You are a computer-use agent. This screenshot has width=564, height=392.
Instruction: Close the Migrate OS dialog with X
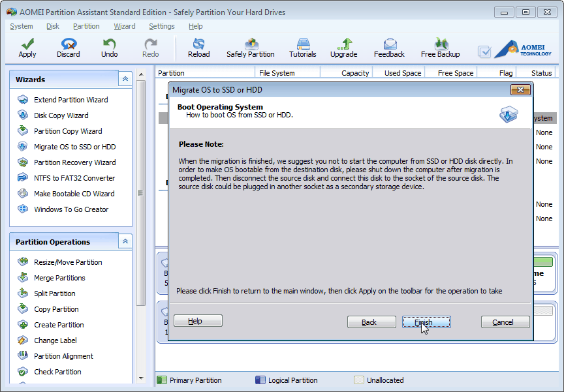pos(520,90)
